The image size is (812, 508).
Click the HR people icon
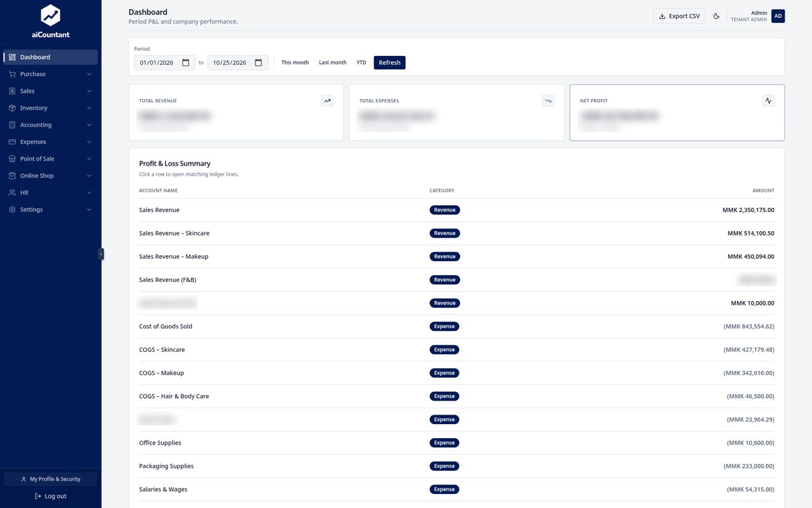coord(12,192)
